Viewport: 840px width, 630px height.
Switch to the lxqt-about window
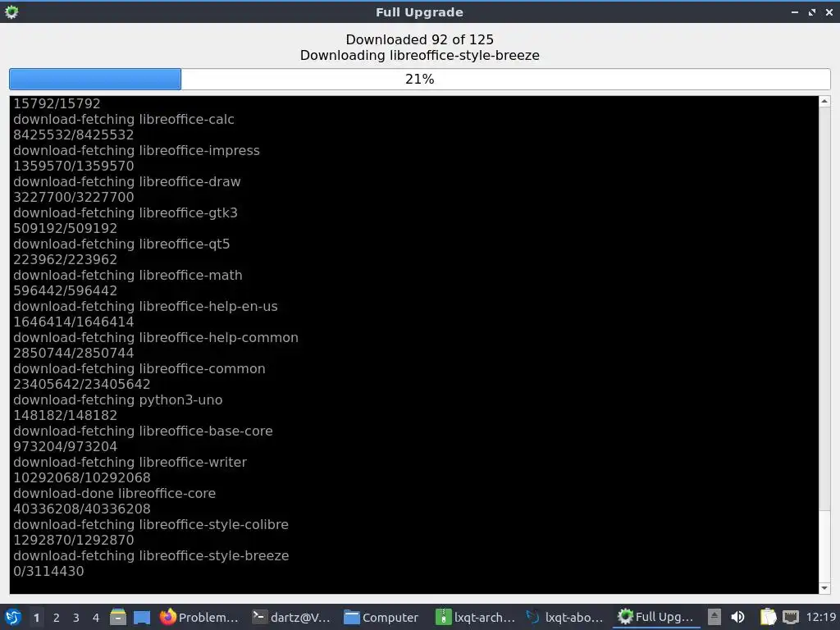(564, 617)
